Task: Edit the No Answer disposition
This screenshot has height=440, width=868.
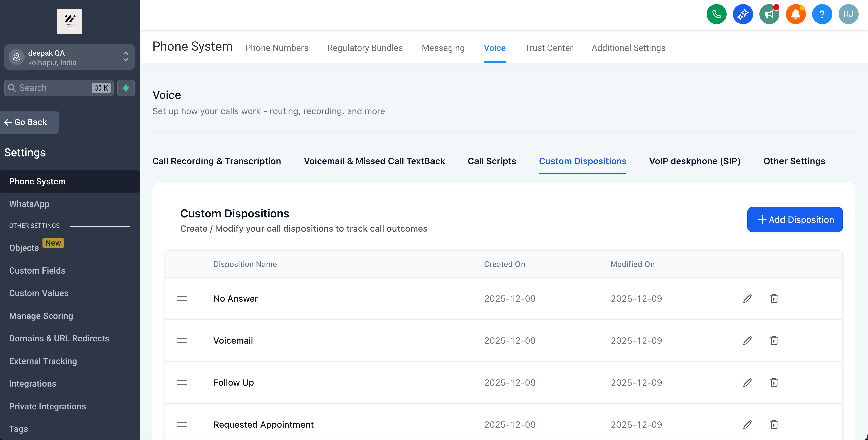Action: [x=747, y=298]
